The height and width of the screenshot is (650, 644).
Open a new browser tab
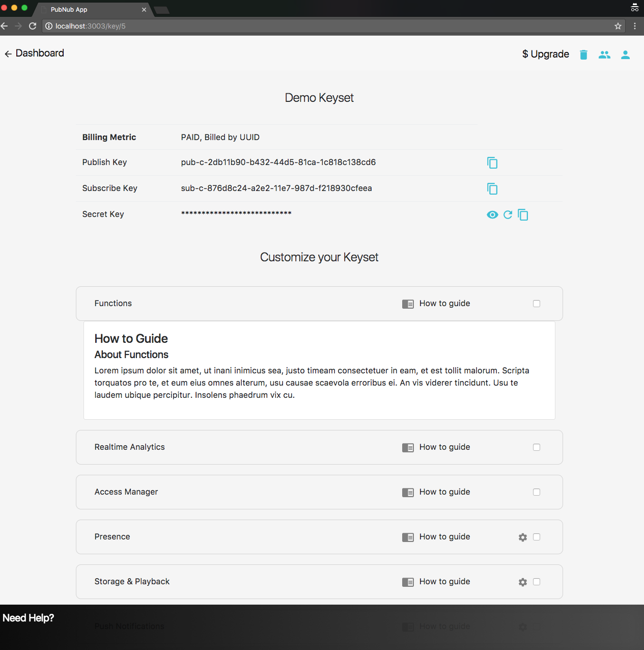pyautogui.click(x=162, y=10)
